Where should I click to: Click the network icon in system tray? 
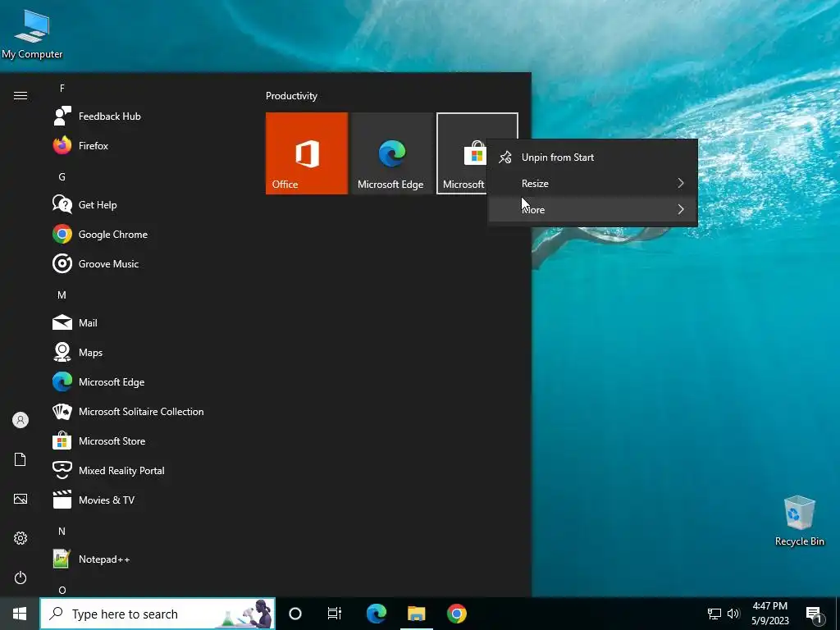point(714,614)
